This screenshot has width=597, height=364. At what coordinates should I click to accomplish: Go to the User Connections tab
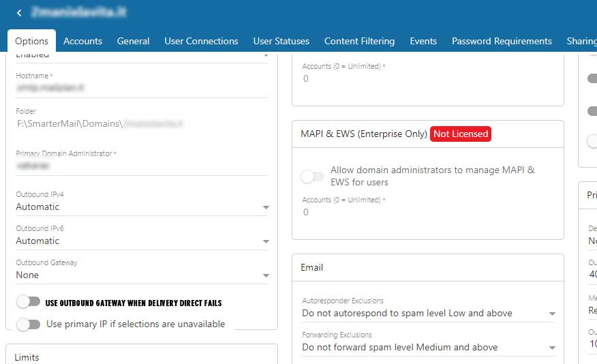pos(201,42)
